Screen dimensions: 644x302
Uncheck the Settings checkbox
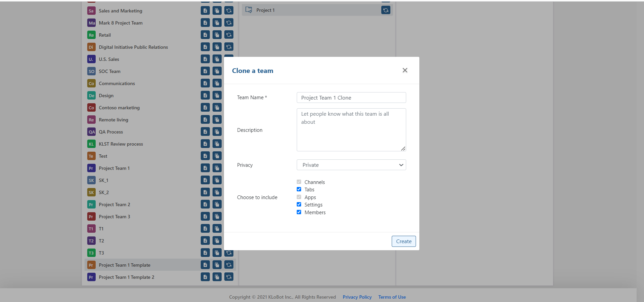point(299,204)
